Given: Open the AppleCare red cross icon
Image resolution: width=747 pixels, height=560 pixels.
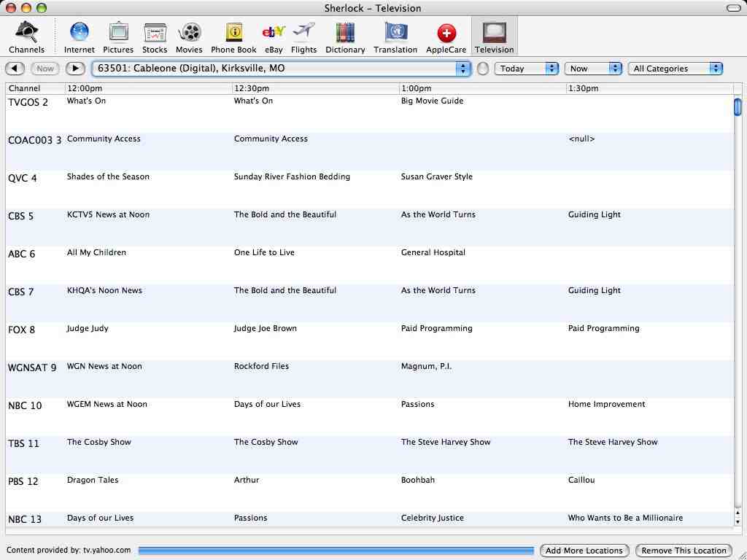Looking at the screenshot, I should tap(446, 37).
